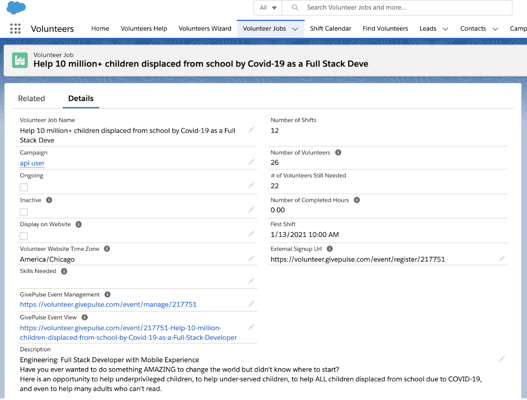Edit External Signup Url pencil icon
The image size is (527, 400).
click(501, 258)
